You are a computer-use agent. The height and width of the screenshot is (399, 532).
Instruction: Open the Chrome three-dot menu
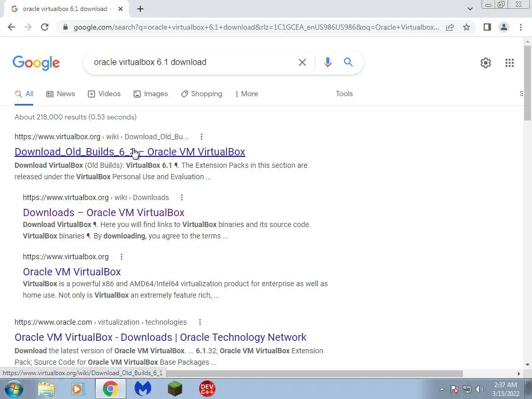[x=521, y=27]
